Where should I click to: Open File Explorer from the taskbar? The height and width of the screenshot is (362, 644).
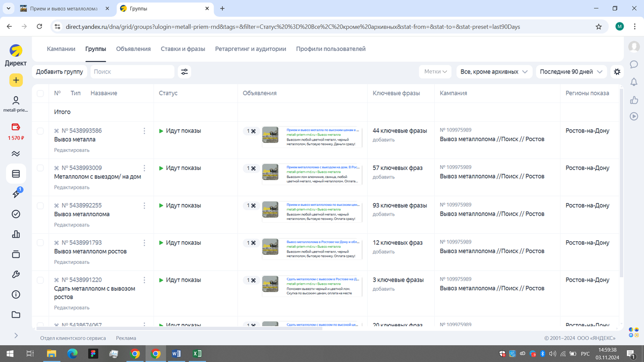[x=52, y=353]
